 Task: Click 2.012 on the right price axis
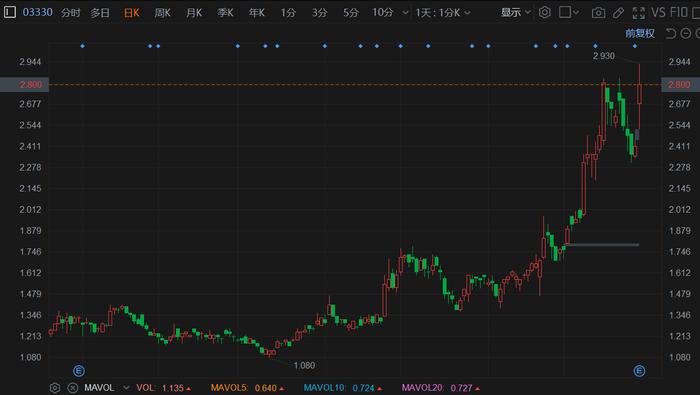point(679,209)
